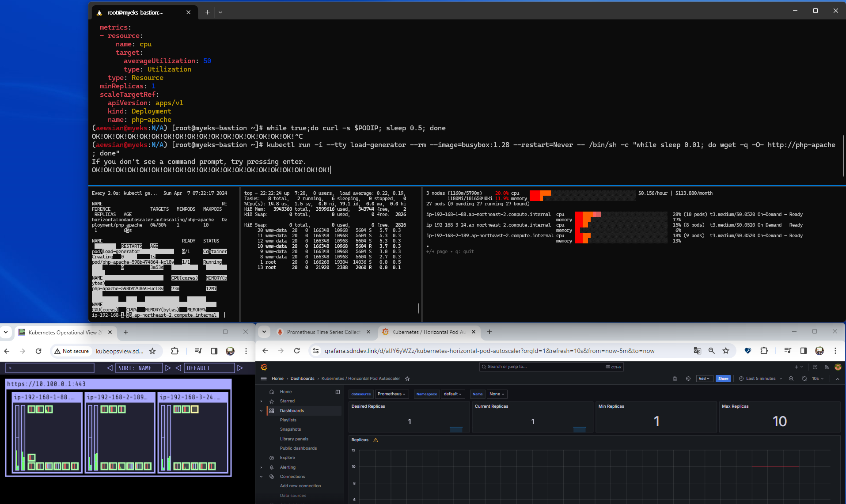846x504 pixels.
Task: Switch to Prometheus Time Series Collection tab
Action: 323,332
